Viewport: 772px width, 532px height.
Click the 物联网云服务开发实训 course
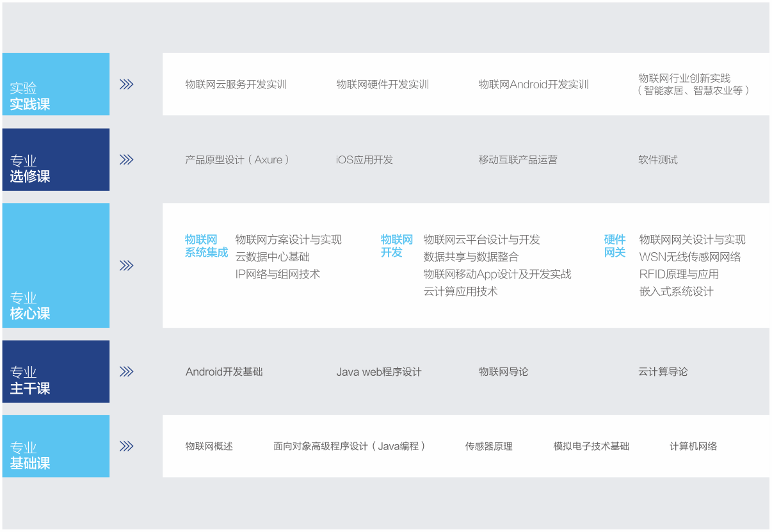coord(236,85)
